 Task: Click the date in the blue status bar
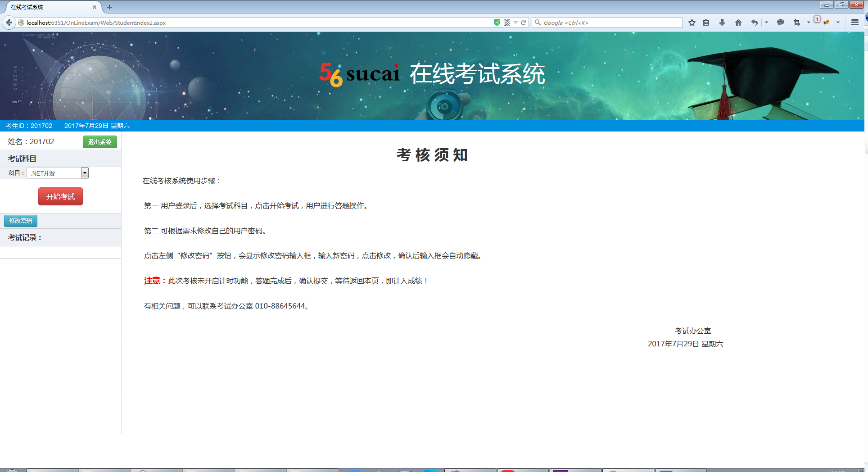97,126
